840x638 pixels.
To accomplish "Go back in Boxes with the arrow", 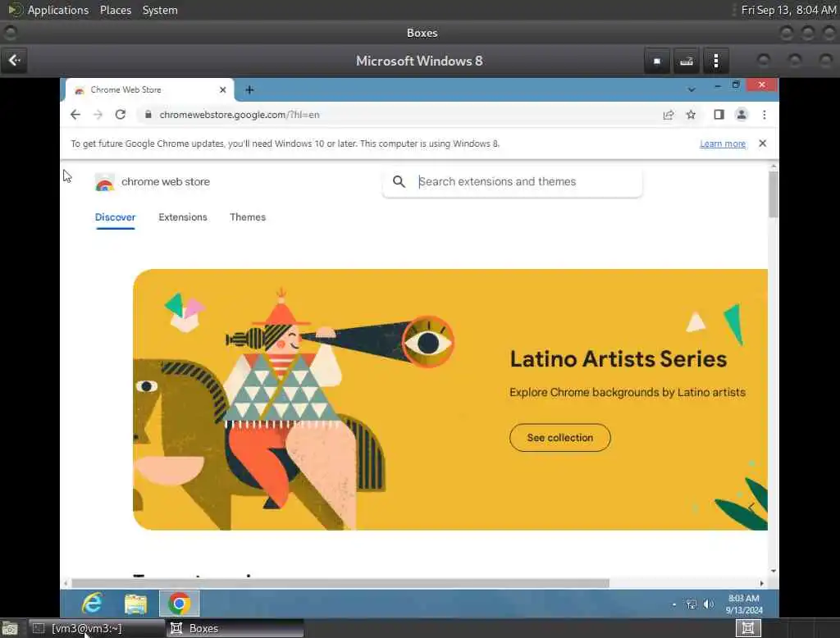I will click(x=15, y=61).
